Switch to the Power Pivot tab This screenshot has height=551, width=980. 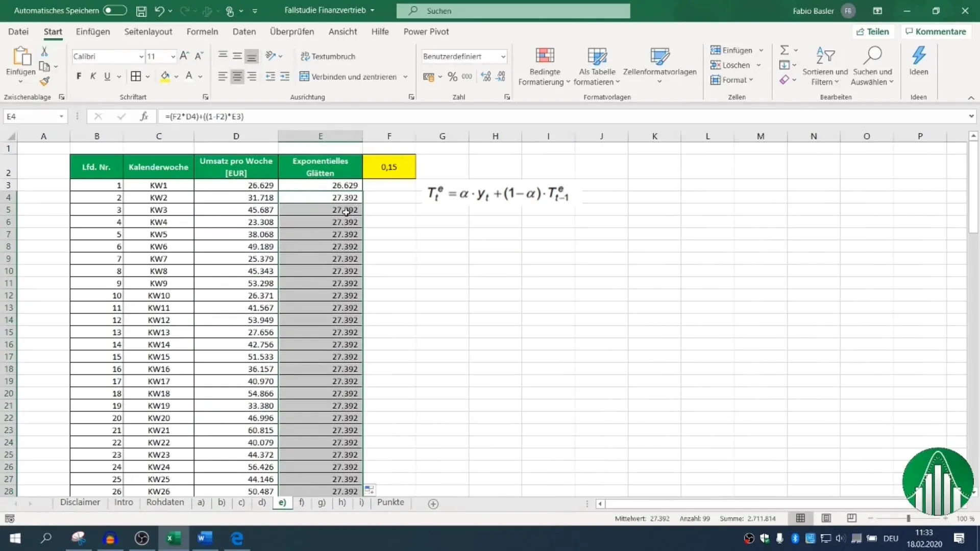(426, 32)
